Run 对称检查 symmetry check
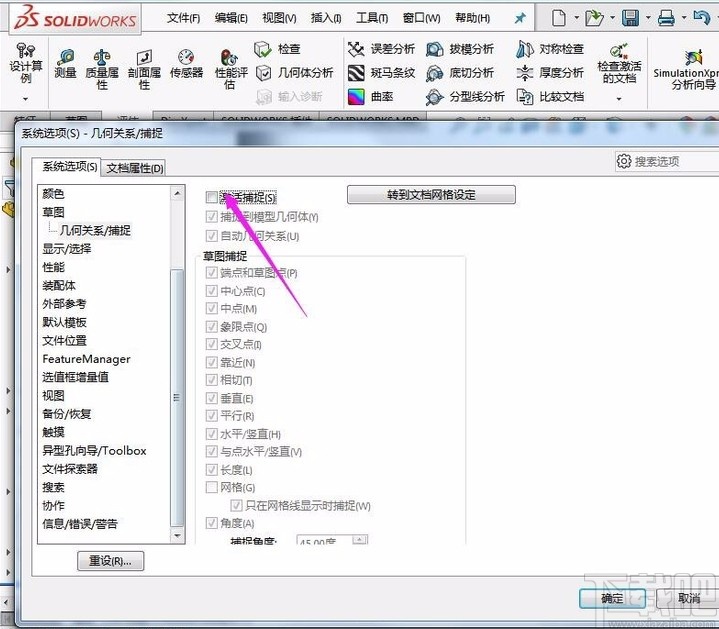The height and width of the screenshot is (629, 719). pyautogui.click(x=550, y=49)
